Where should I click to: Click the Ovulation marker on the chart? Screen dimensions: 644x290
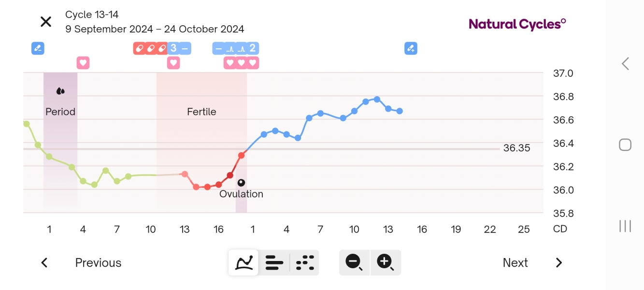pos(241,182)
